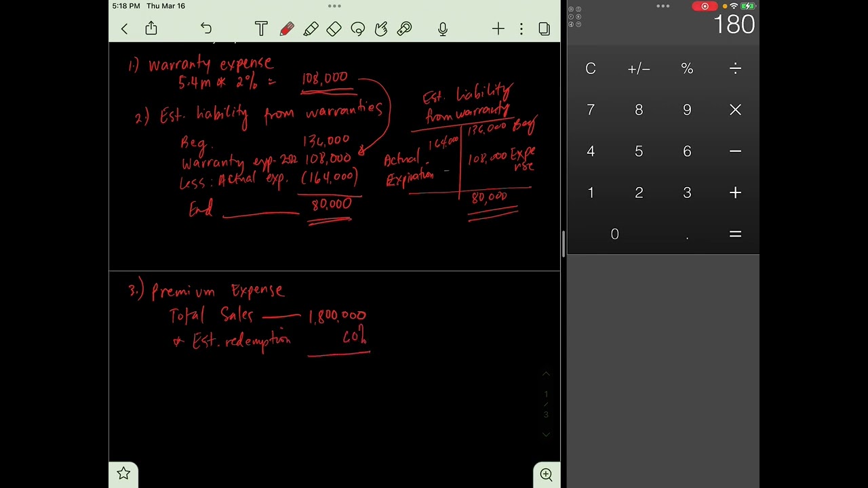Tap calculator digit 1
Screen dimensions: 868x488
coord(591,192)
